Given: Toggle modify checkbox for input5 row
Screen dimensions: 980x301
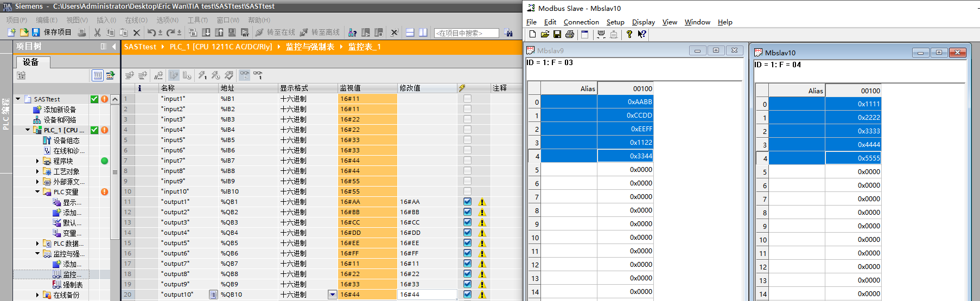Looking at the screenshot, I should click(467, 140).
